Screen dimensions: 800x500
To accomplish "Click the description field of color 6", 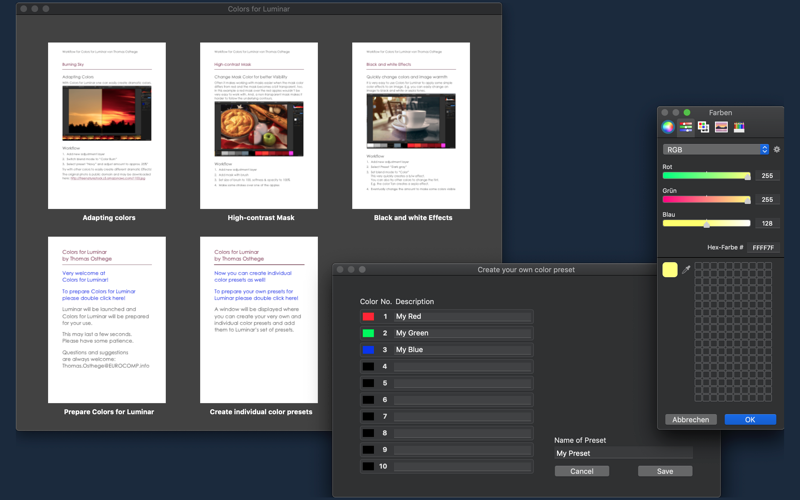I will coord(463,399).
